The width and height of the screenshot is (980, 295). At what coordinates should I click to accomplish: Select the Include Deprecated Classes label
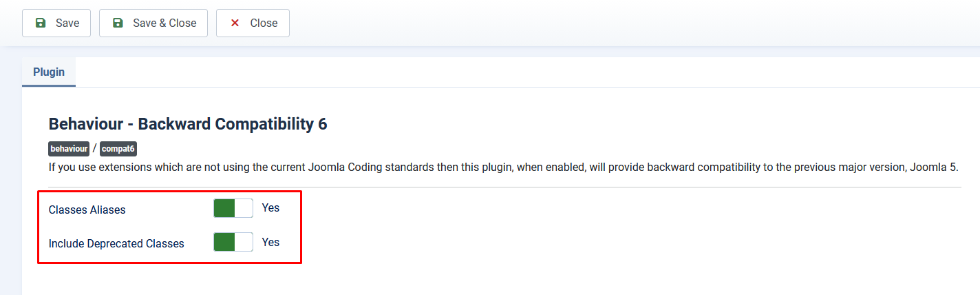116,243
